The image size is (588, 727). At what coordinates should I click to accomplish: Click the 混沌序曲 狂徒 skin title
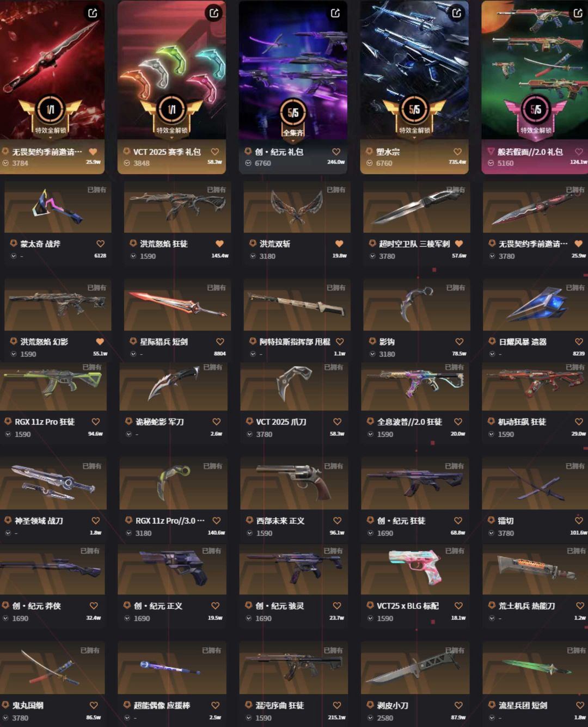pyautogui.click(x=279, y=706)
